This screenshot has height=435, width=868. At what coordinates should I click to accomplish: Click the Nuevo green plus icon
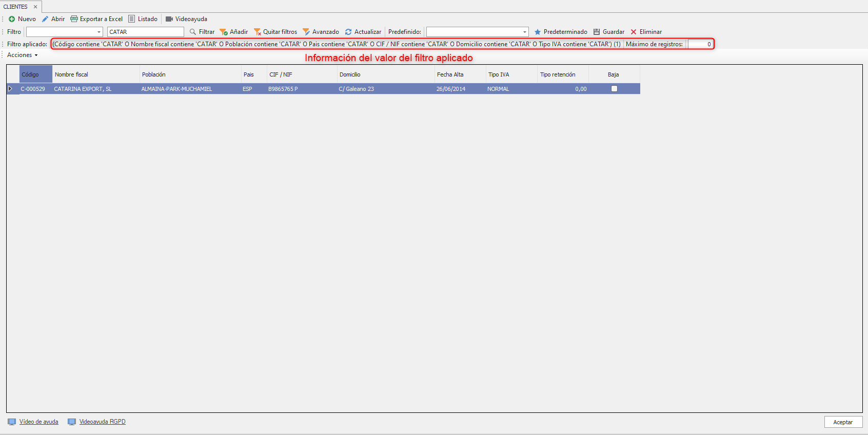pyautogui.click(x=12, y=19)
